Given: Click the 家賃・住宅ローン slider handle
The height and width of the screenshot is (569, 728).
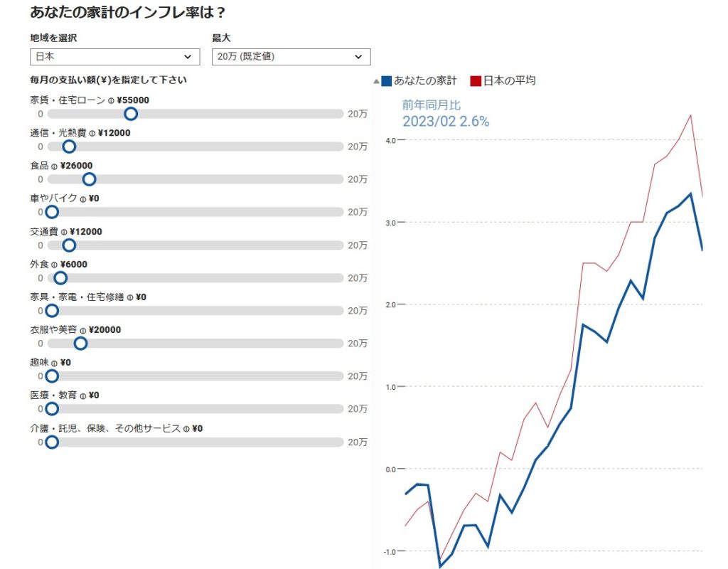Looking at the screenshot, I should tap(131, 114).
